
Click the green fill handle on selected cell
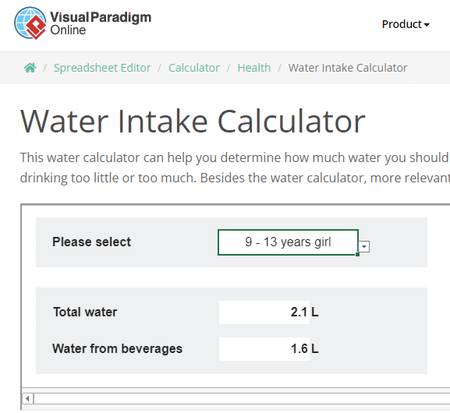pyautogui.click(x=358, y=254)
